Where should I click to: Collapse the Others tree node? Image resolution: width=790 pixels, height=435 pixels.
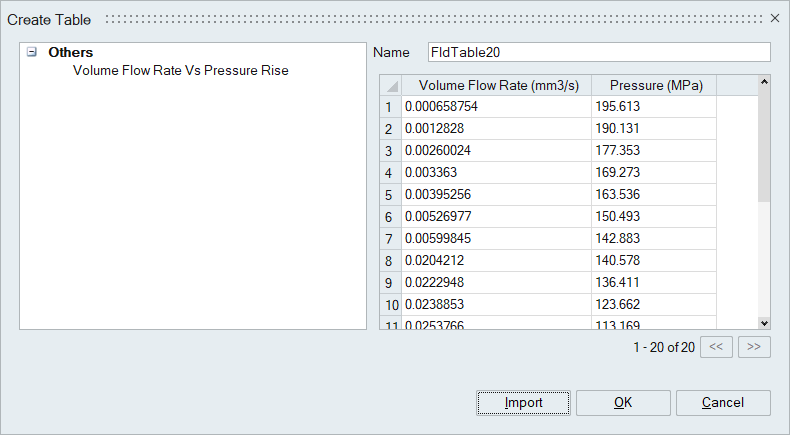pyautogui.click(x=32, y=53)
